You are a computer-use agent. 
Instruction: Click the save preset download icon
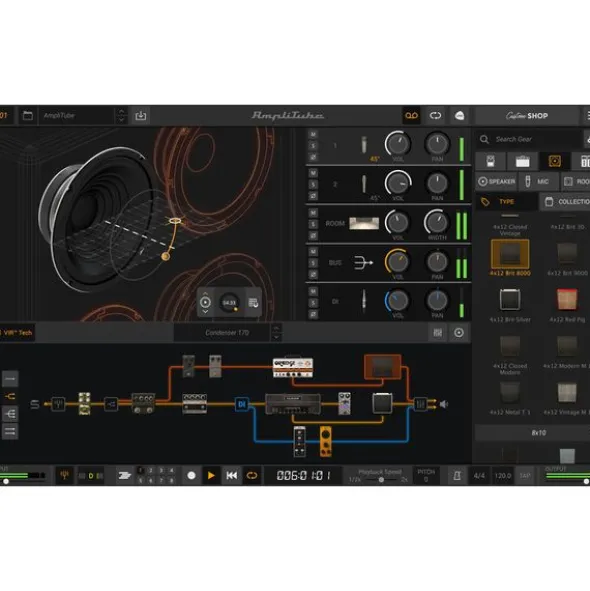click(x=141, y=116)
